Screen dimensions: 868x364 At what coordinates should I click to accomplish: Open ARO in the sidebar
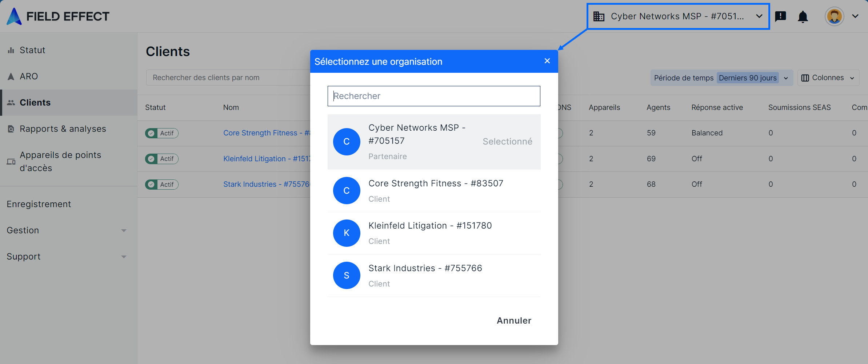68,76
